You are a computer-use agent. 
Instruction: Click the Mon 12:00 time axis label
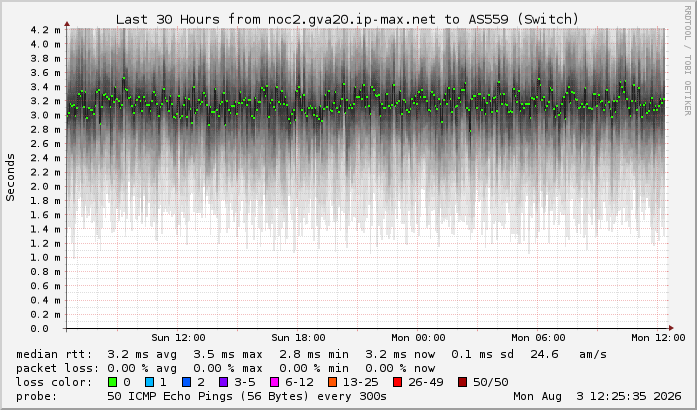point(658,338)
